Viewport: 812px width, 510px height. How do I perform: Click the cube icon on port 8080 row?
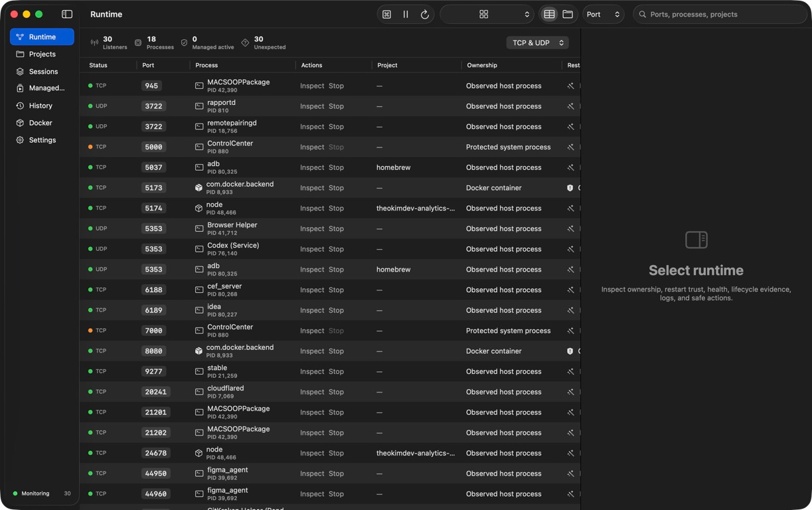[x=199, y=351]
